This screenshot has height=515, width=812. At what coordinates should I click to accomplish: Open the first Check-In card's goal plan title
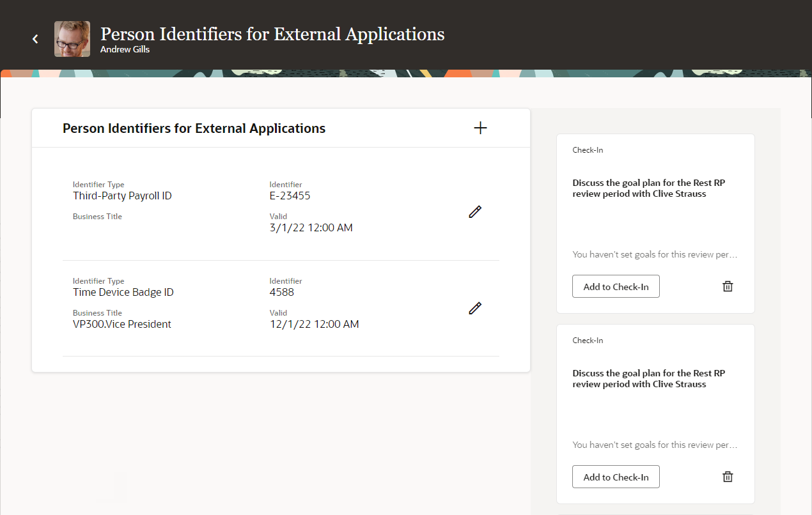(x=648, y=188)
